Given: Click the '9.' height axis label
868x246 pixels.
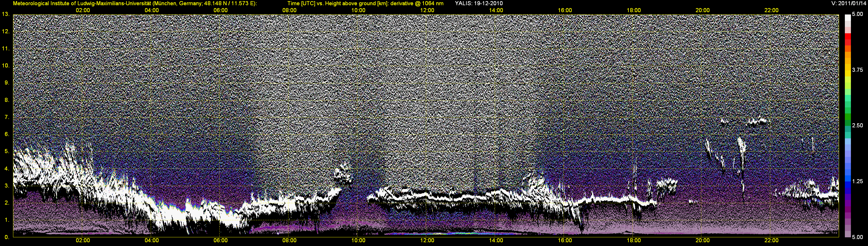Looking at the screenshot, I should (7, 82).
